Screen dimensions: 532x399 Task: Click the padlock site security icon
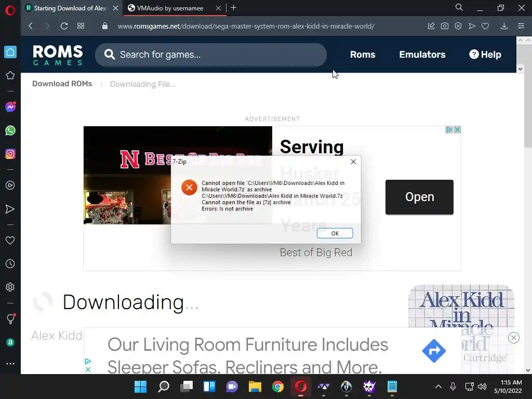[105, 26]
